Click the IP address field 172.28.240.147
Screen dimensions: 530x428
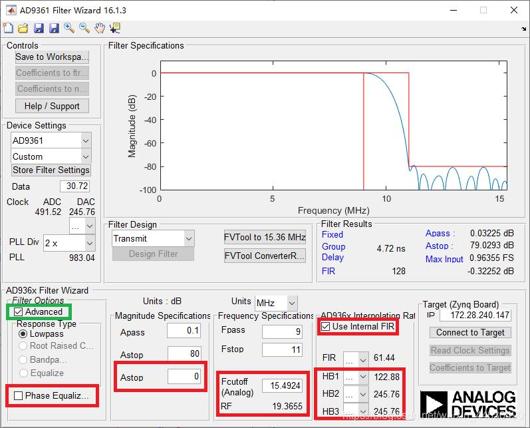[476, 315]
